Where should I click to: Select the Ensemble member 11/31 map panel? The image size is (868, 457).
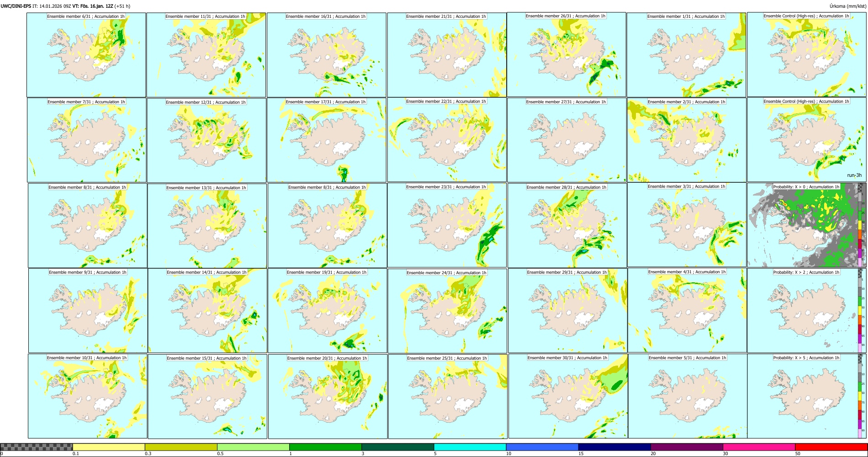click(206, 55)
